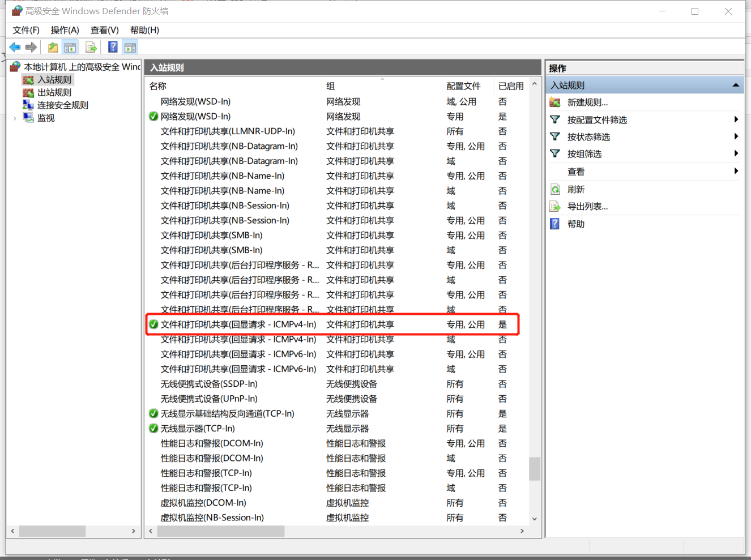The height and width of the screenshot is (560, 751).
Task: Click the Forward arrow toolbar icon
Action: [x=31, y=48]
